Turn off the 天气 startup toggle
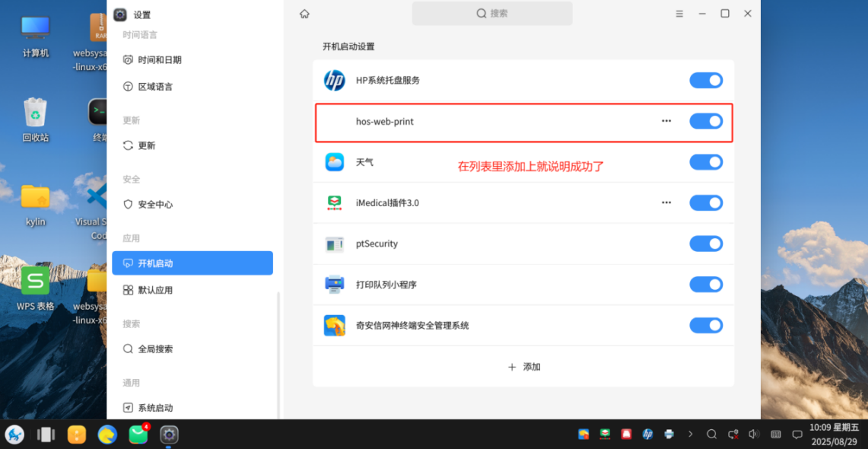This screenshot has height=449, width=868. [x=706, y=161]
